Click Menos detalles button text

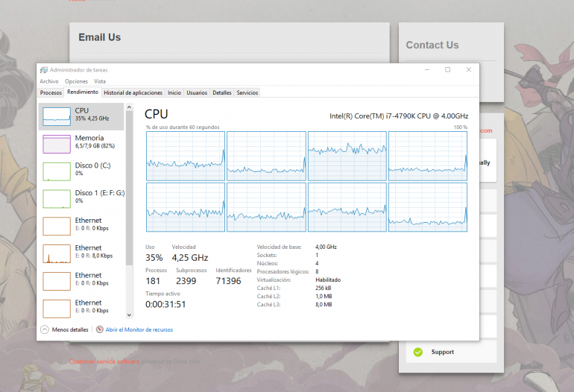70,330
